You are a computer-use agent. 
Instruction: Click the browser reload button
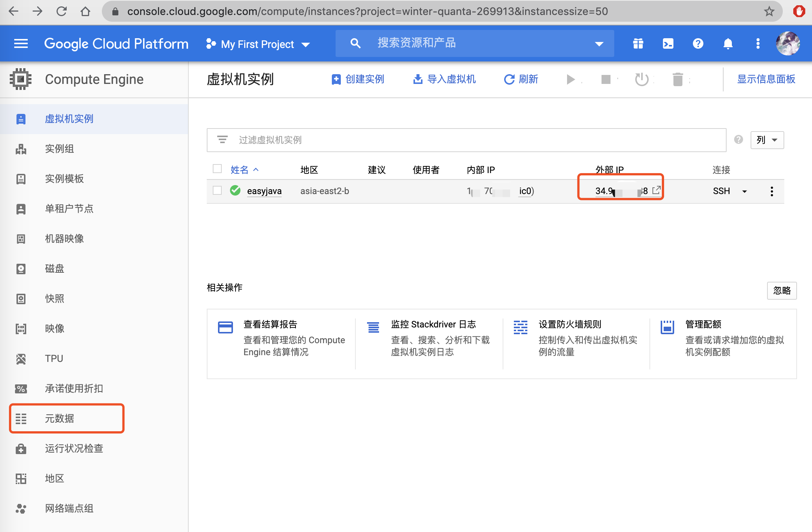click(x=61, y=11)
